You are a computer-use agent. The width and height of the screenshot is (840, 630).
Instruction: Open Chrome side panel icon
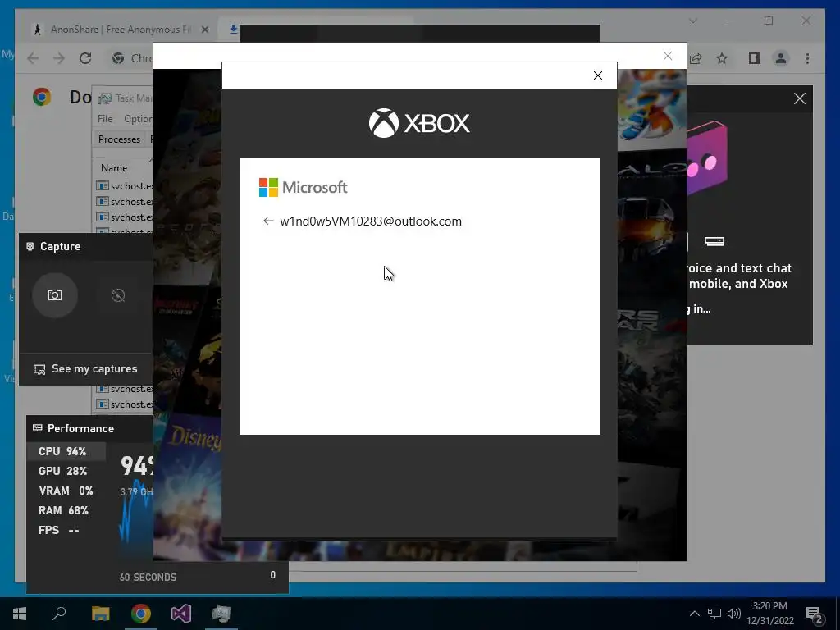point(755,58)
